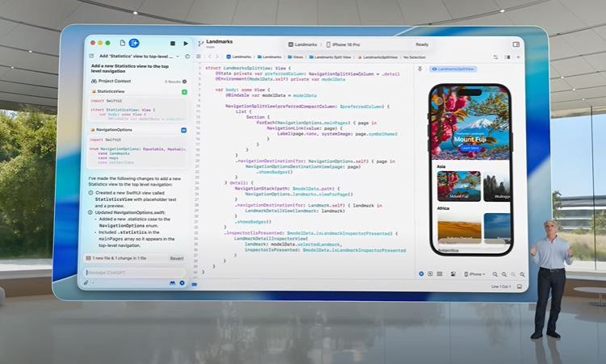The height and width of the screenshot is (364, 606).
Task: Click the Project Context binoculars icon
Action: [94, 81]
